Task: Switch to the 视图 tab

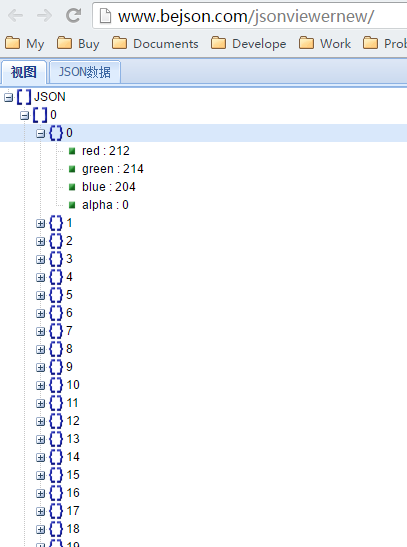Action: pos(23,72)
